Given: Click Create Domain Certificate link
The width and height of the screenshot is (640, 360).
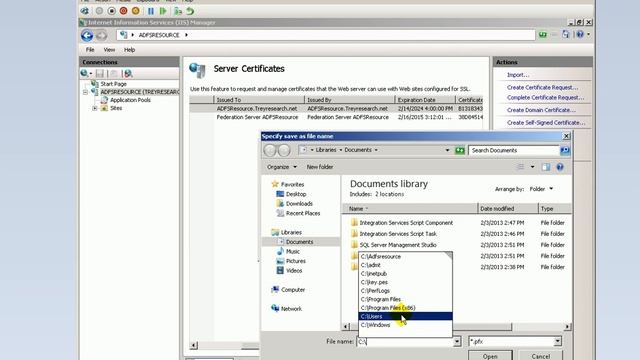Looking at the screenshot, I should click(541, 110).
